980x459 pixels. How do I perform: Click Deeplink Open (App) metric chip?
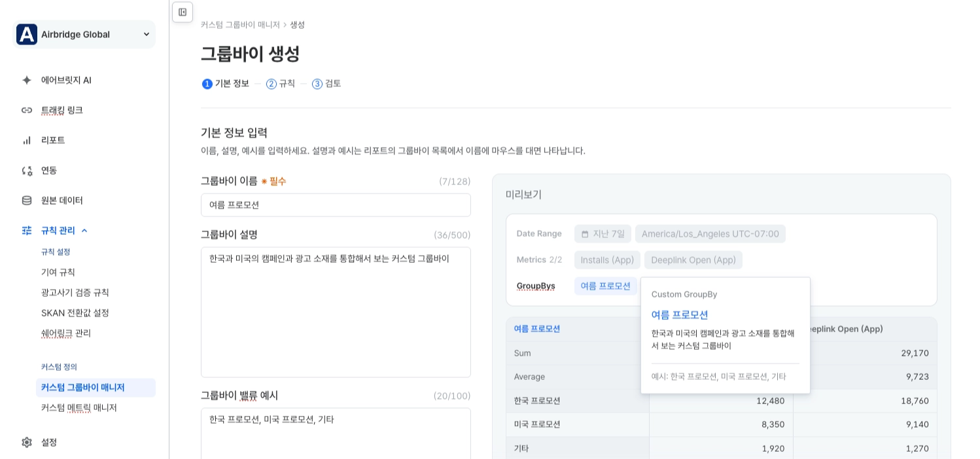click(x=693, y=260)
